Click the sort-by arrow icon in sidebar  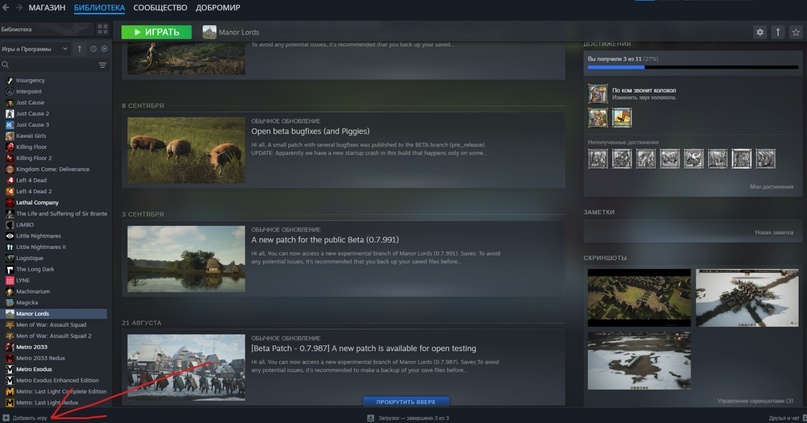pos(79,49)
